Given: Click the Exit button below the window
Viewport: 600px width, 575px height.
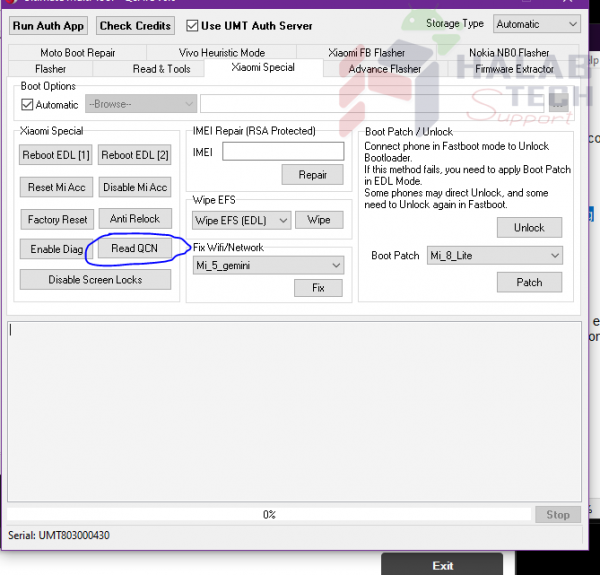Looking at the screenshot, I should (x=442, y=565).
